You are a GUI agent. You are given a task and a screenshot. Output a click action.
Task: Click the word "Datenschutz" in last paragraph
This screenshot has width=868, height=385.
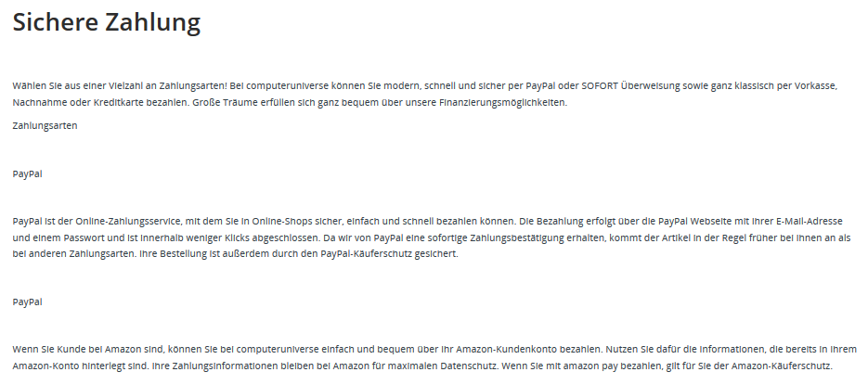coord(467,366)
